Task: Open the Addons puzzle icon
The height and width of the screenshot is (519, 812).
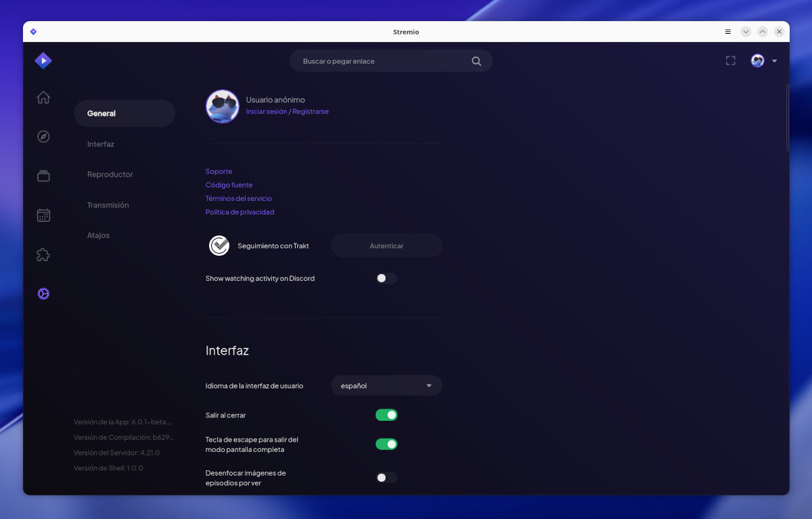Action: click(x=43, y=254)
